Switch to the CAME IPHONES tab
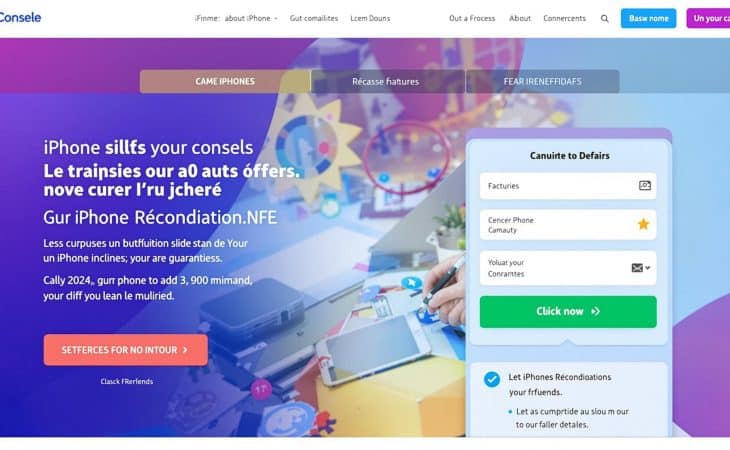This screenshot has height=450, width=730. [225, 81]
